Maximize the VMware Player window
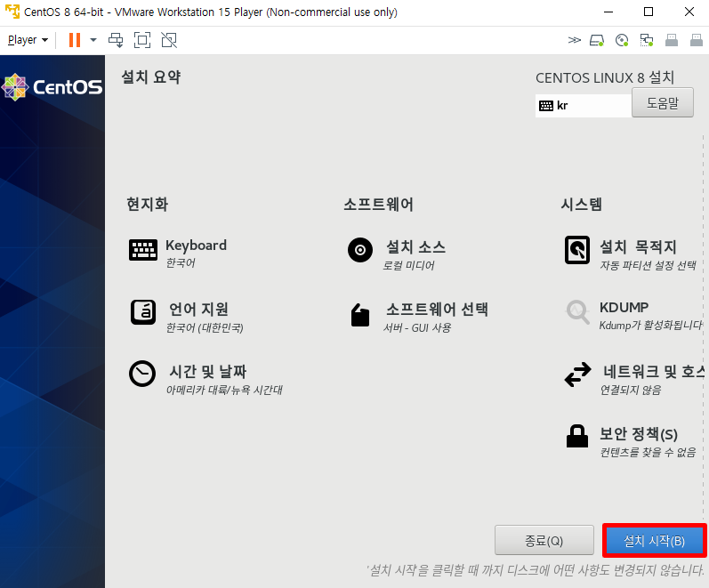709x588 pixels. tap(649, 12)
